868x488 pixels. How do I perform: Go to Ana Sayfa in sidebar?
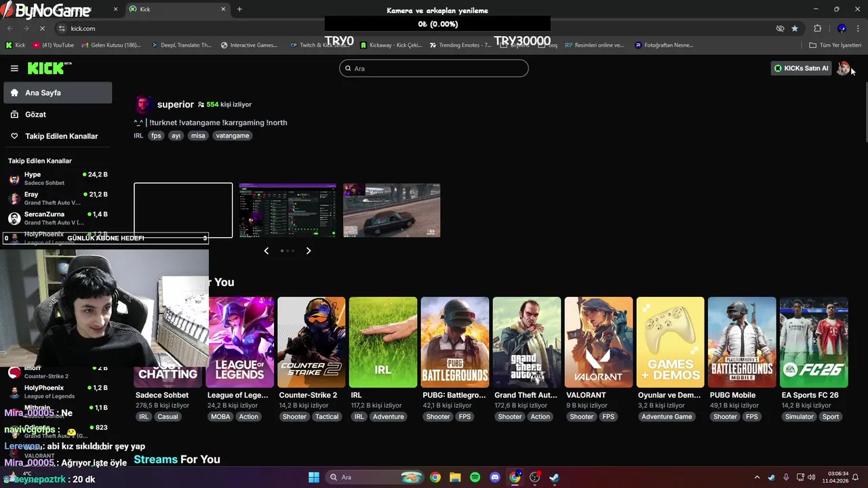pyautogui.click(x=58, y=93)
